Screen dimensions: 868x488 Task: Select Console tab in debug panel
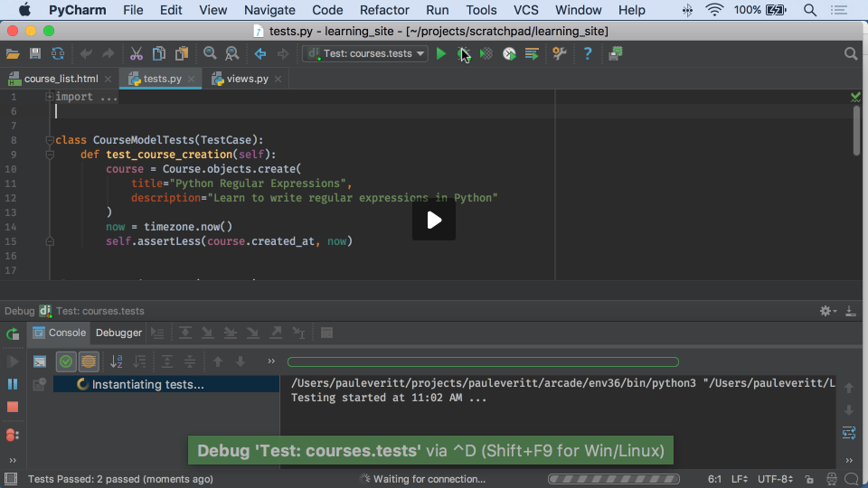[60, 333]
